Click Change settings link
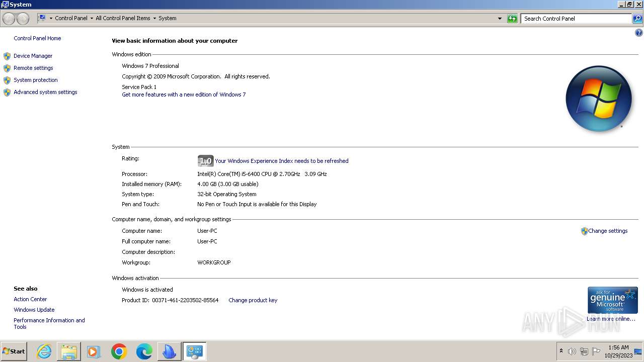The width and height of the screenshot is (644, 362). pyautogui.click(x=608, y=231)
